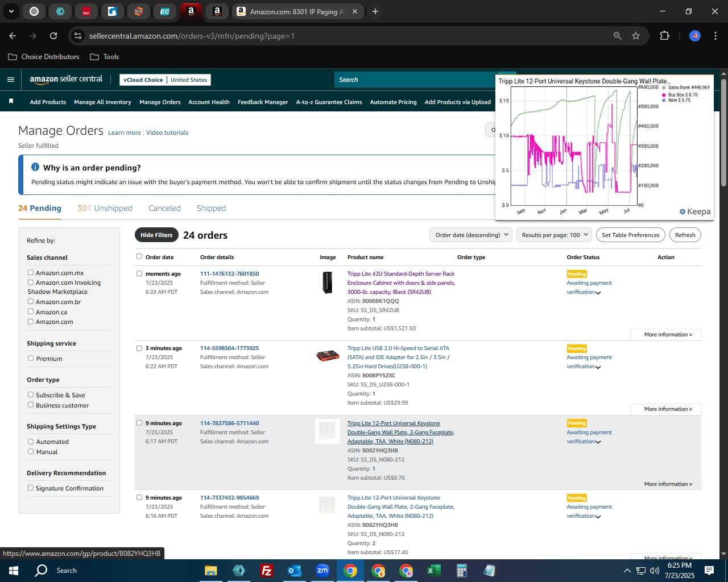
Task: Check the Business customer order type
Action: coord(31,405)
